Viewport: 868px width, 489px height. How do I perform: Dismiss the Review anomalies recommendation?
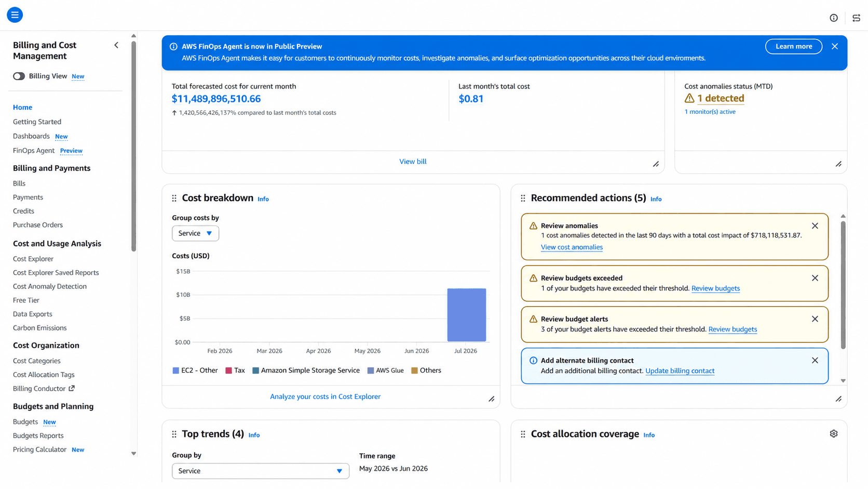[x=815, y=226]
